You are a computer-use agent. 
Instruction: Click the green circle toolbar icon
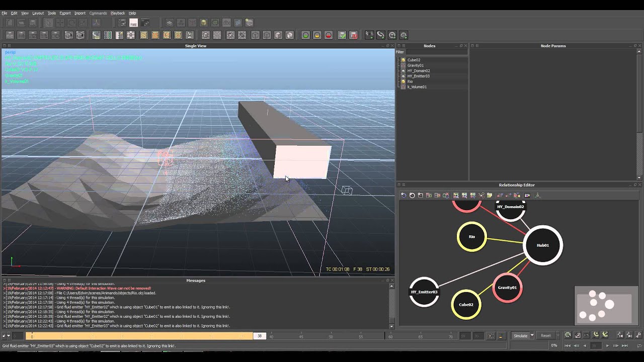pos(305,35)
